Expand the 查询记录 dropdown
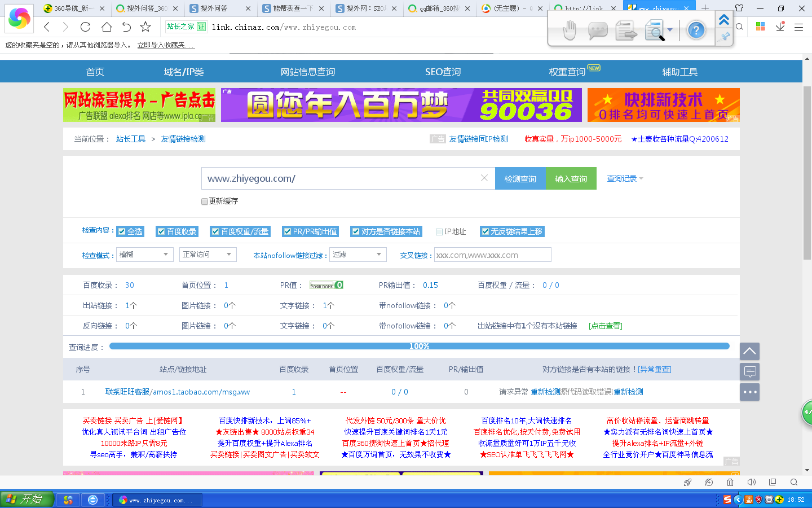 625,178
